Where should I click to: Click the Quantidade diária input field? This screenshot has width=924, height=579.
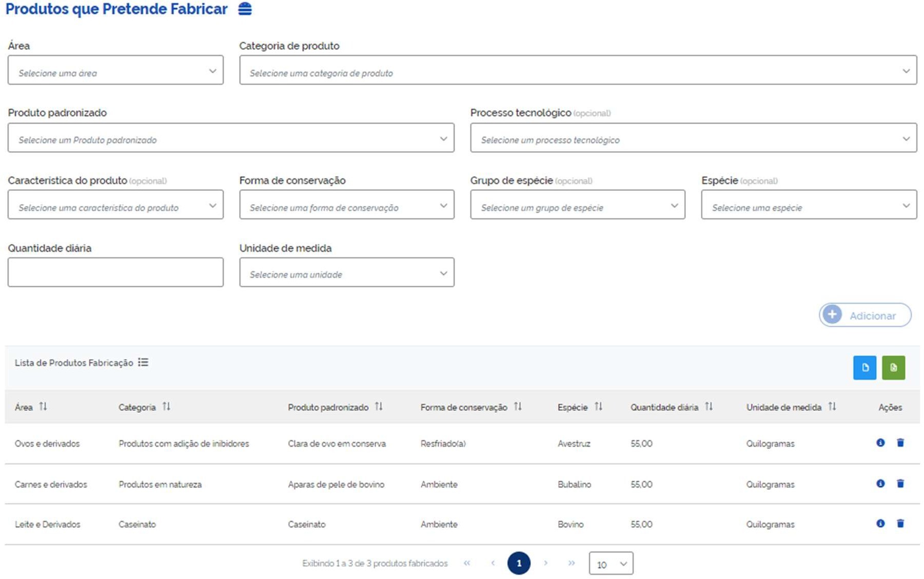tap(115, 272)
